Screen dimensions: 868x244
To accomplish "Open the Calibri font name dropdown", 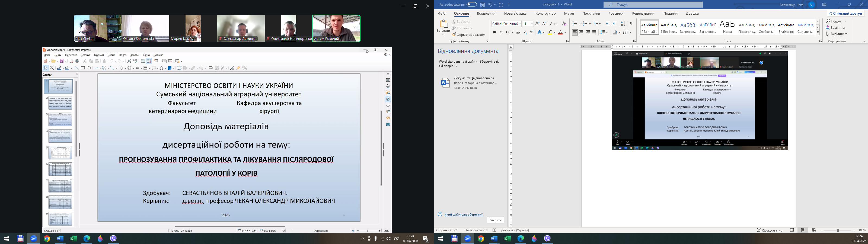I will [x=506, y=24].
